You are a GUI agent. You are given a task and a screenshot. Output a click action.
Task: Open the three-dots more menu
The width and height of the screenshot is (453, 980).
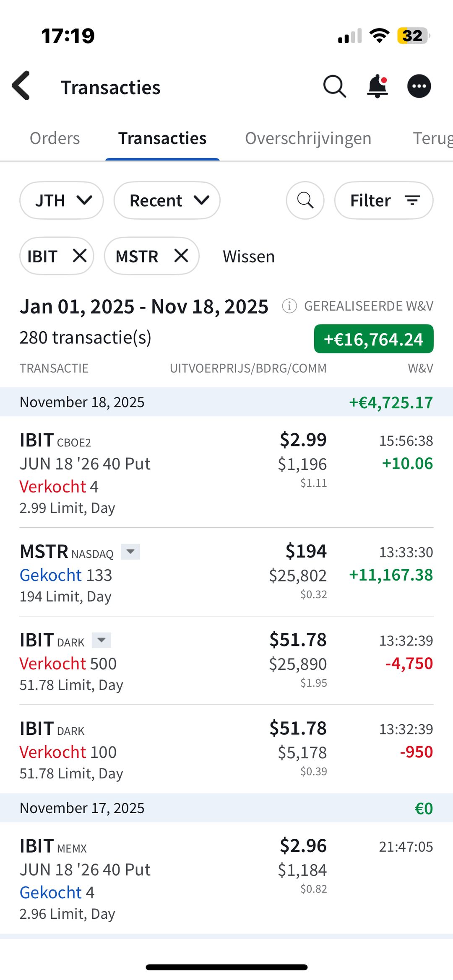(419, 86)
